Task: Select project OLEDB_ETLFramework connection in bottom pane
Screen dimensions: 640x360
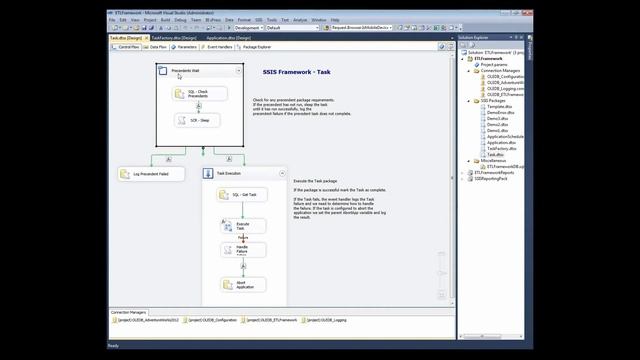Action: (x=269, y=320)
